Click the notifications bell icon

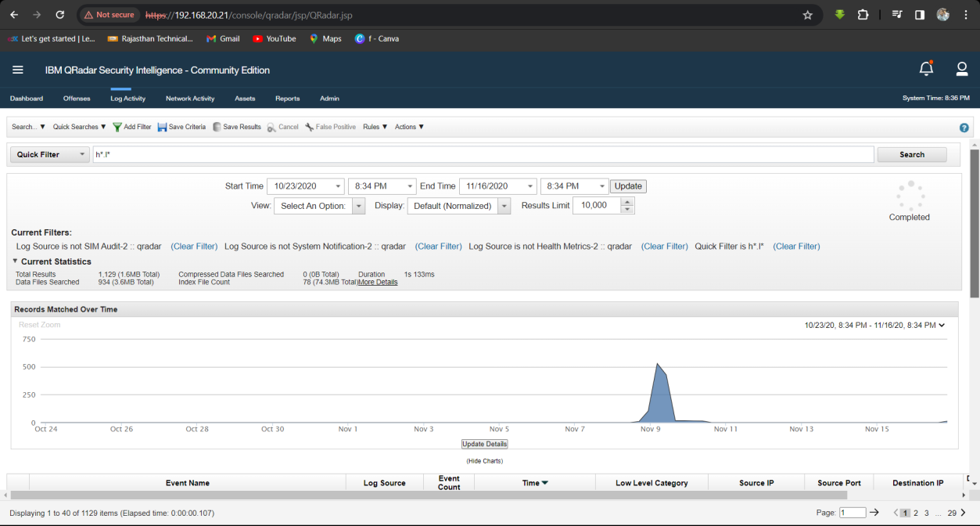[x=926, y=69]
